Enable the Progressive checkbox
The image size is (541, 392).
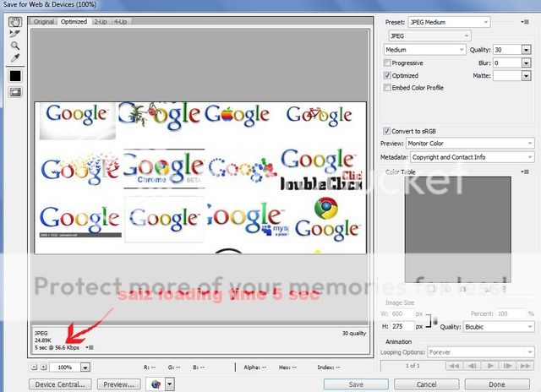tap(388, 63)
